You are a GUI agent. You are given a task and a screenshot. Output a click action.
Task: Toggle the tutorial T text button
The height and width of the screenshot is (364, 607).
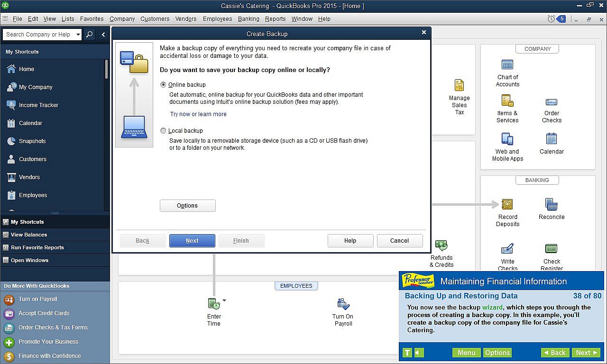pyautogui.click(x=407, y=353)
